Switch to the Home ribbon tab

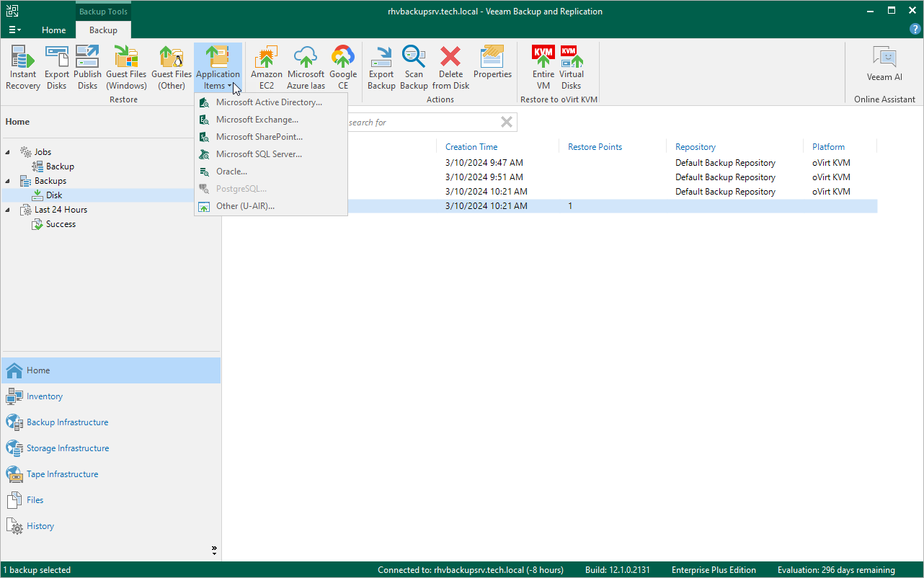point(54,30)
